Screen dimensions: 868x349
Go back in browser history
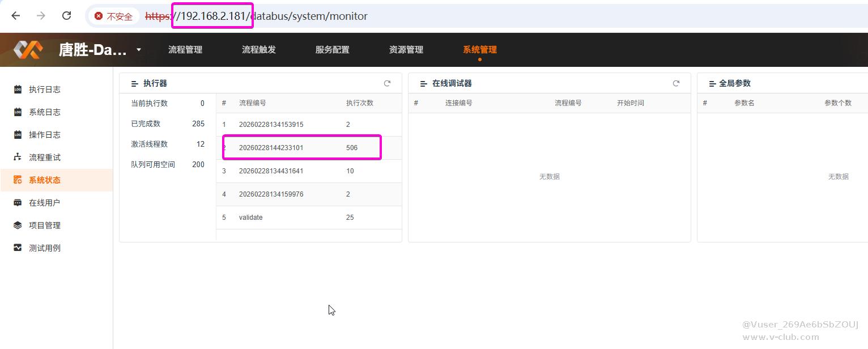click(15, 16)
